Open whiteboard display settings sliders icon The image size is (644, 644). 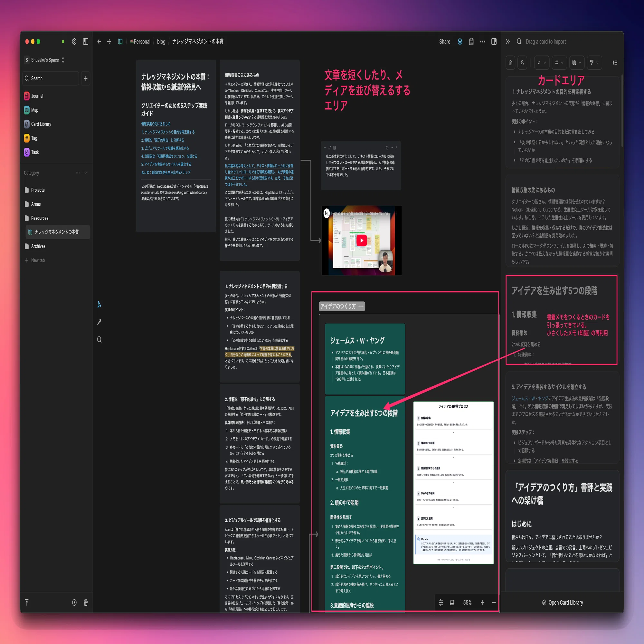(x=441, y=602)
